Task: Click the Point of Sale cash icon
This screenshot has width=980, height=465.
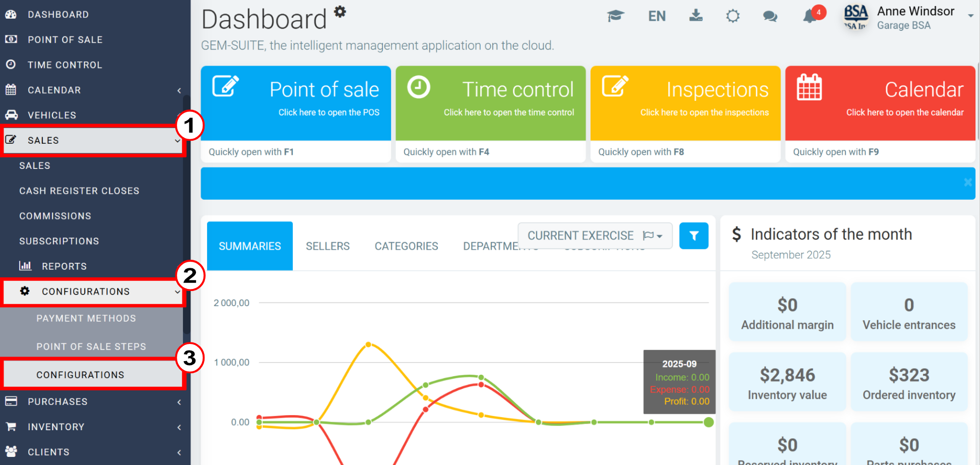Action: tap(11, 39)
